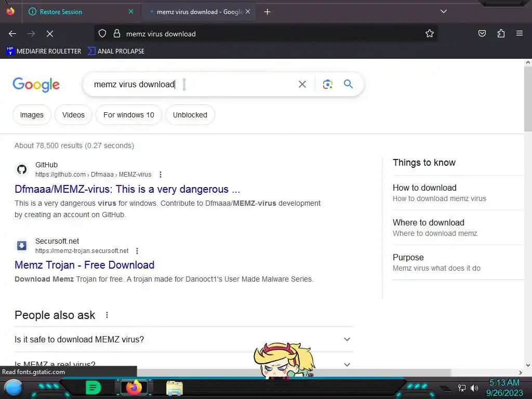Open People also ask options dots
The width and height of the screenshot is (532, 399).
[107, 315]
